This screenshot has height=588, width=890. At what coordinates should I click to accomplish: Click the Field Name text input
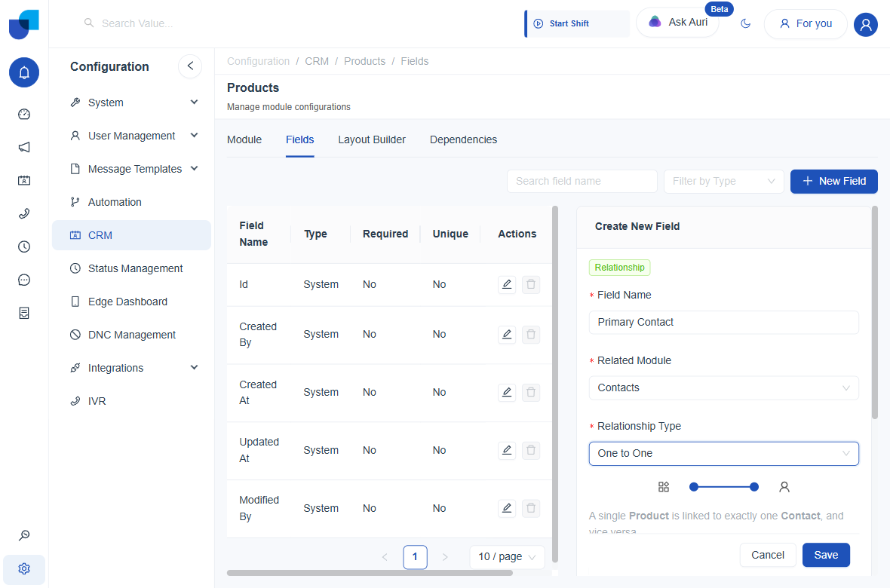coord(724,323)
